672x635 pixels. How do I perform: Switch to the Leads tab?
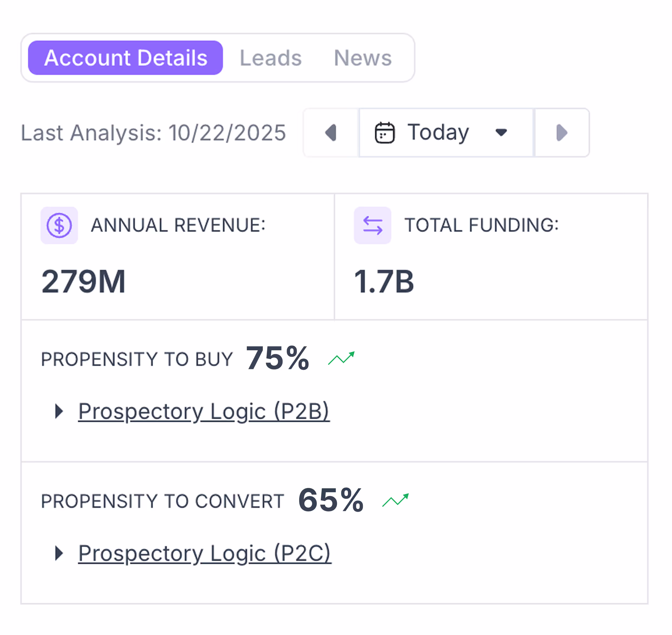270,58
